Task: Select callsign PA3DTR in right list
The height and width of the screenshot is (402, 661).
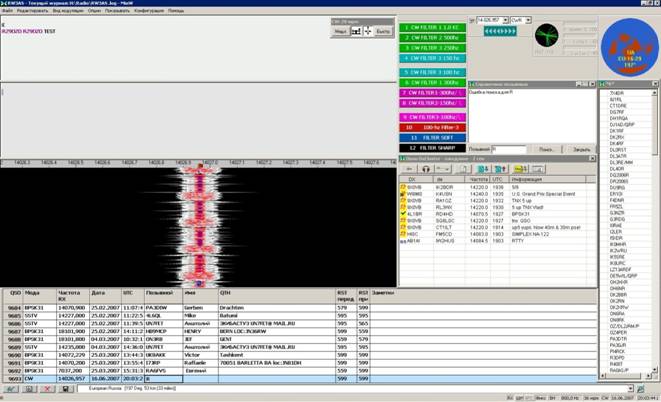Action: 618,339
